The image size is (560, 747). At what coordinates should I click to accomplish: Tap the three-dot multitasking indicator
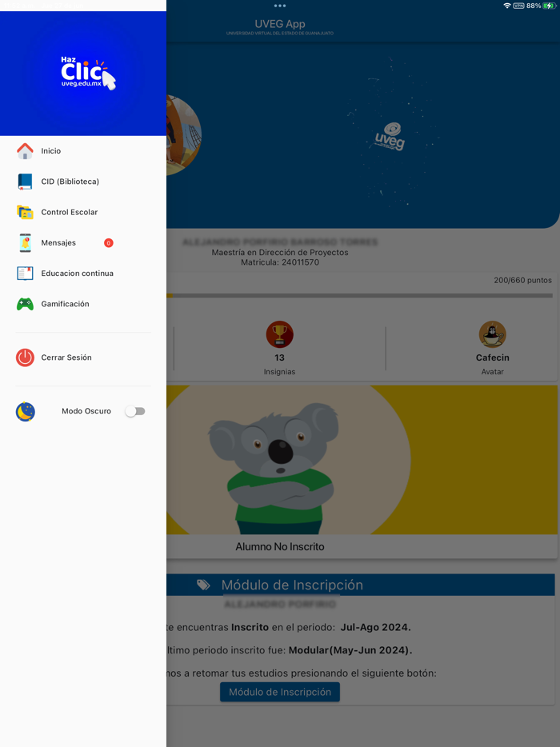point(280,6)
